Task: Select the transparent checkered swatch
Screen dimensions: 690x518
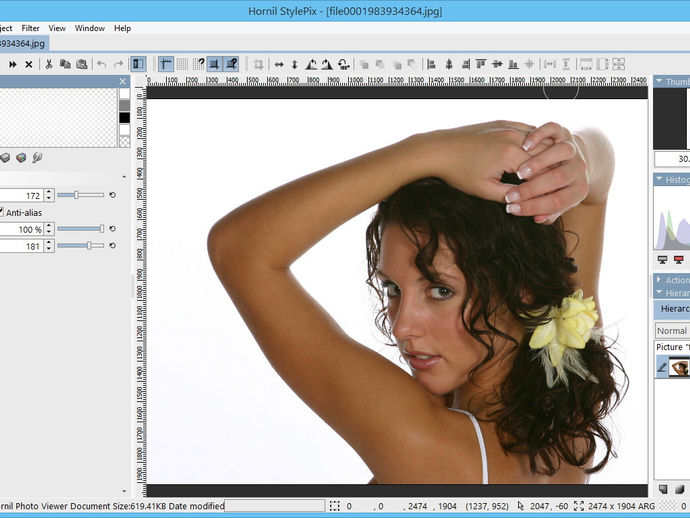Action: (125, 141)
